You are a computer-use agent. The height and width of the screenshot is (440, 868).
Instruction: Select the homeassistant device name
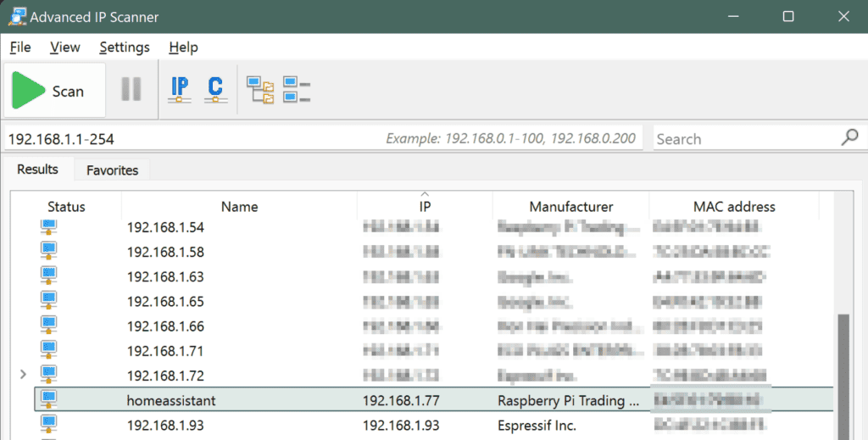171,401
